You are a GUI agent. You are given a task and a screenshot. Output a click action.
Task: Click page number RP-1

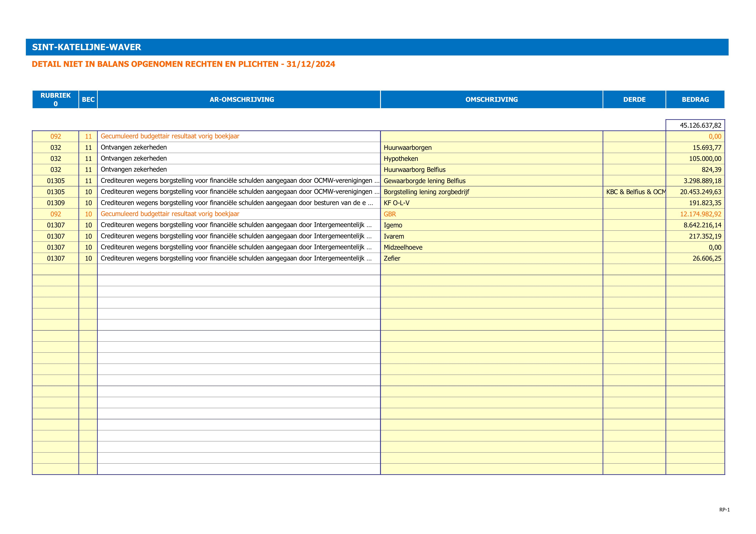tap(724, 510)
